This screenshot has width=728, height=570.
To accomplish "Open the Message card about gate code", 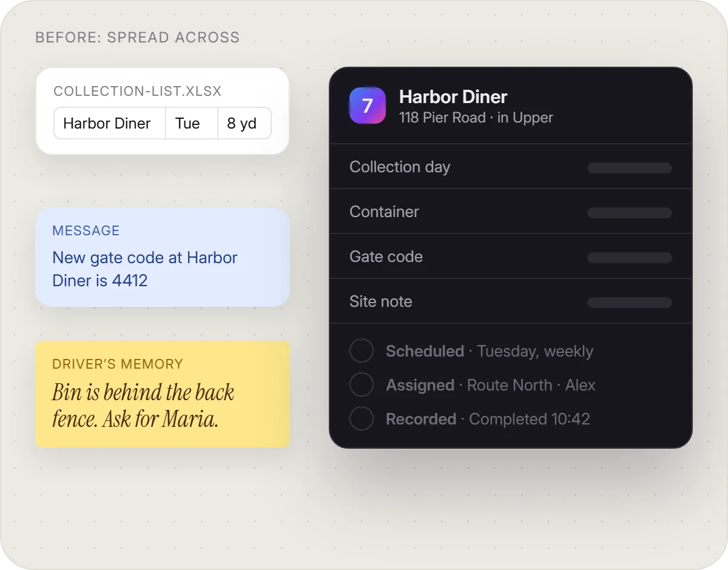I will coord(163,257).
